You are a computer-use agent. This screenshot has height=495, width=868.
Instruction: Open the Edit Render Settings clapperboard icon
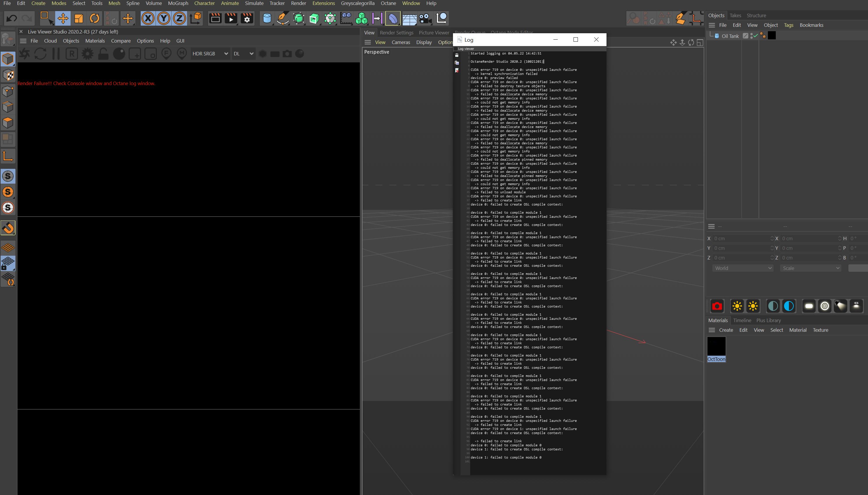point(247,18)
